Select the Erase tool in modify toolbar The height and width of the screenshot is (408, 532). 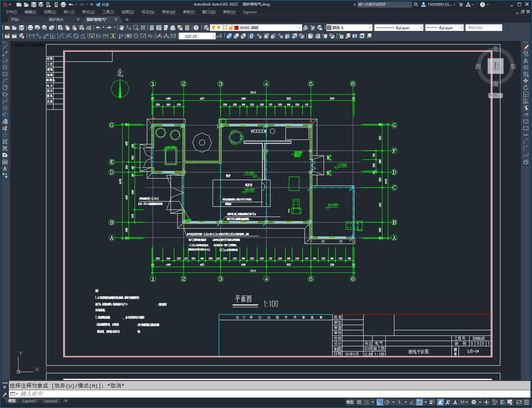coord(526,47)
